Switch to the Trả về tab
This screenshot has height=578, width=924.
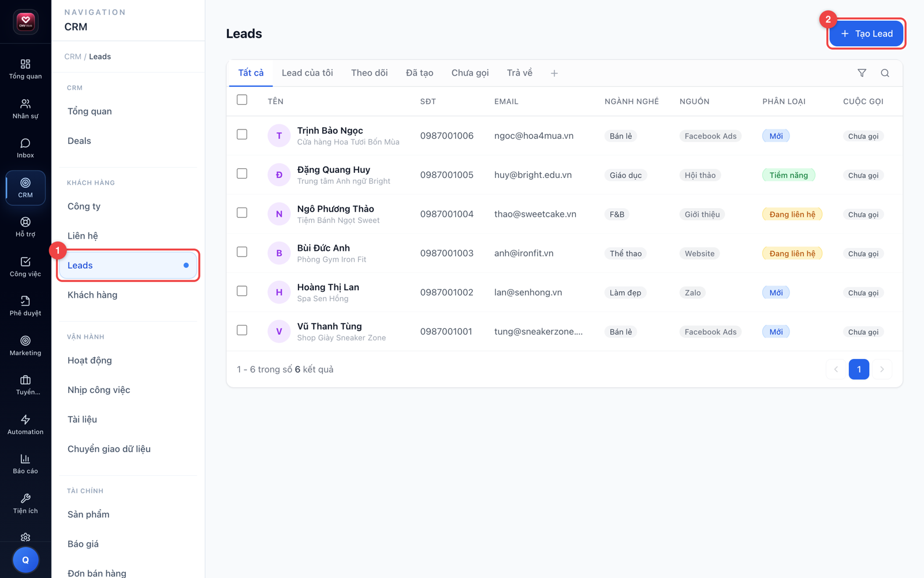point(520,73)
